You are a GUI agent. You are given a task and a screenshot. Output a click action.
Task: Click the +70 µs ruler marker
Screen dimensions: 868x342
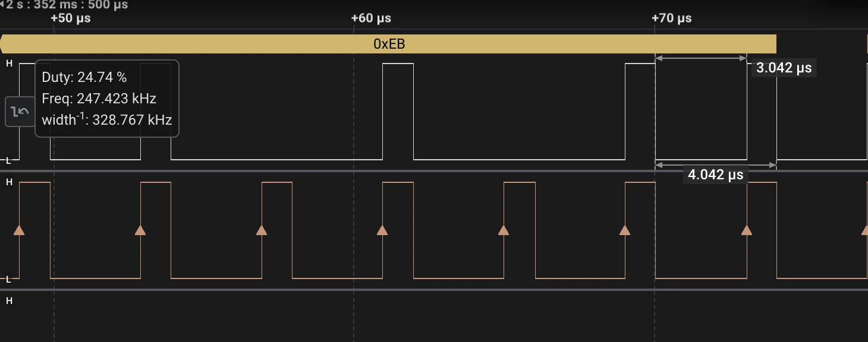click(x=671, y=18)
